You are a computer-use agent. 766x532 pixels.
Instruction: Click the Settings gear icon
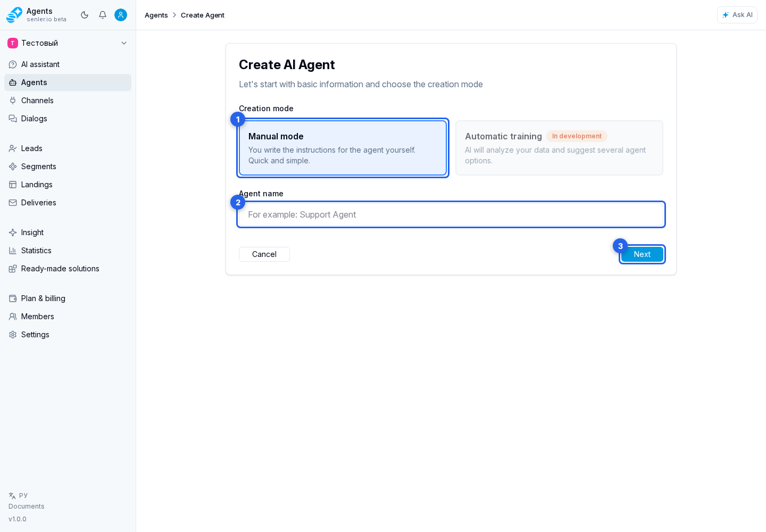tap(13, 335)
